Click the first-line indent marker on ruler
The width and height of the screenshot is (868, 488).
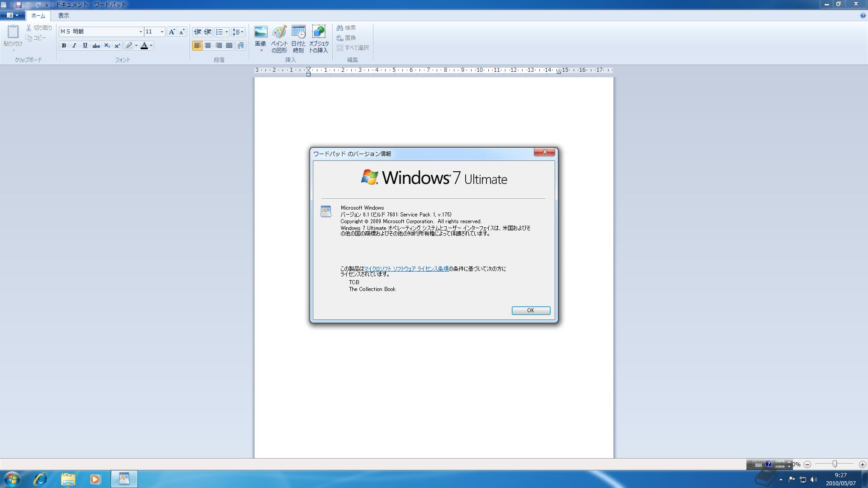tap(308, 69)
